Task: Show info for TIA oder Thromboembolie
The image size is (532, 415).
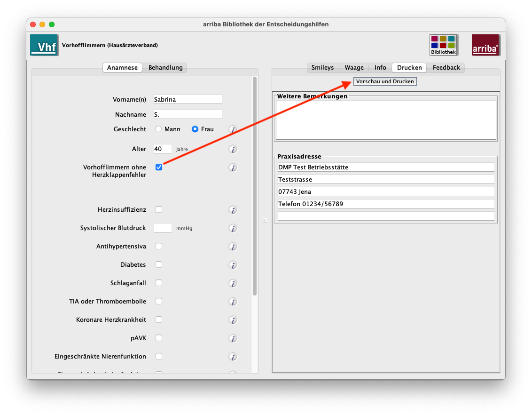Action: pos(233,302)
